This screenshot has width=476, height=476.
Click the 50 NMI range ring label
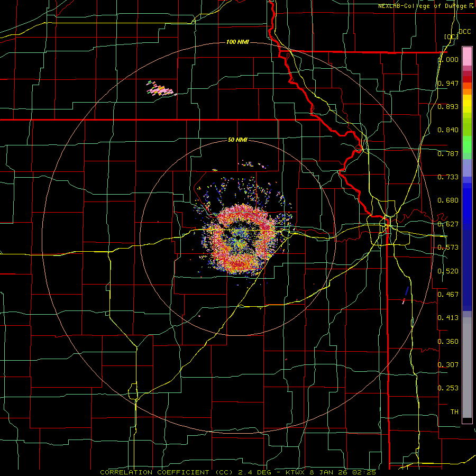(x=237, y=140)
